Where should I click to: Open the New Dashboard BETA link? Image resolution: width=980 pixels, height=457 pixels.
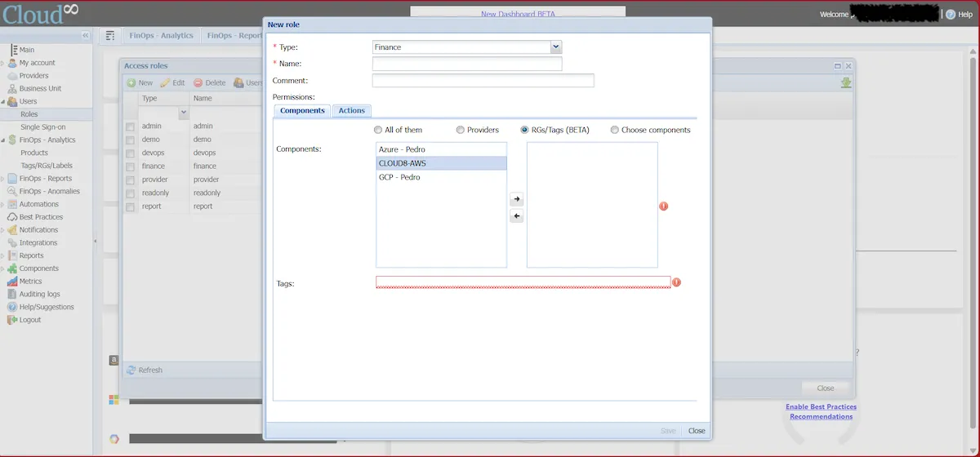pos(518,14)
